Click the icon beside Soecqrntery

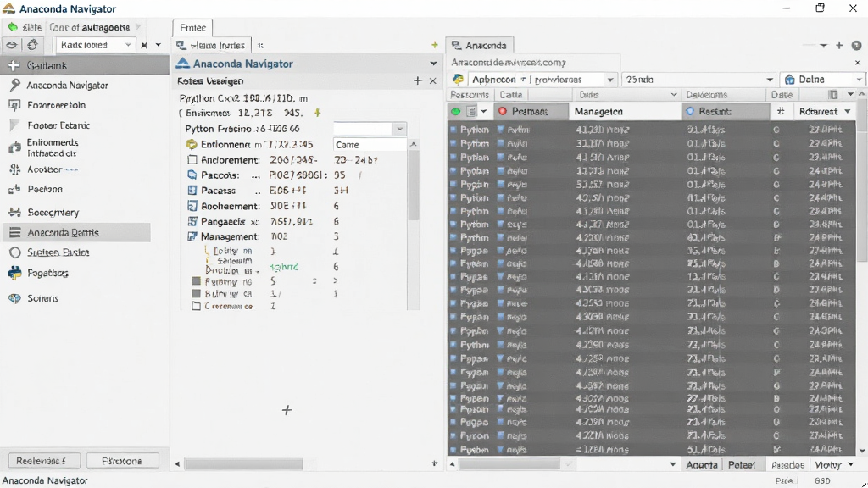[15, 212]
